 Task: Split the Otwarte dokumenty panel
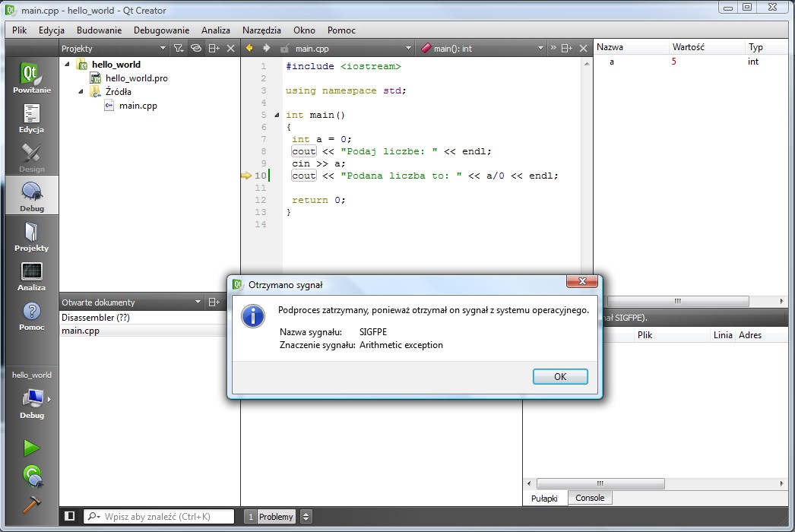pyautogui.click(x=214, y=302)
